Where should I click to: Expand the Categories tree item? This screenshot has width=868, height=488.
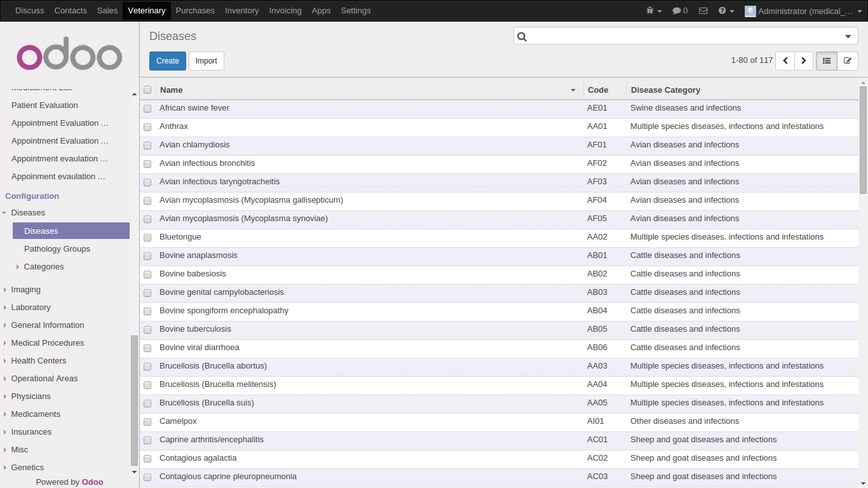coord(18,267)
